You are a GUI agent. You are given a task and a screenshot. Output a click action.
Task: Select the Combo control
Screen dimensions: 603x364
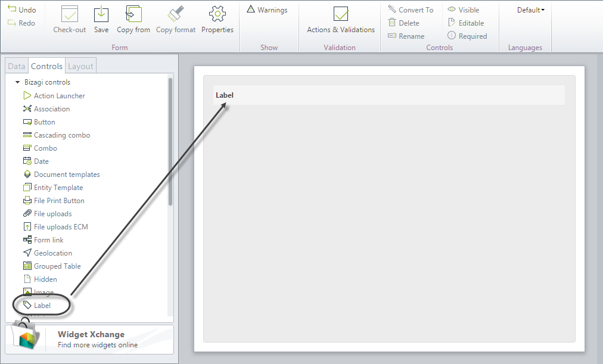click(40, 148)
